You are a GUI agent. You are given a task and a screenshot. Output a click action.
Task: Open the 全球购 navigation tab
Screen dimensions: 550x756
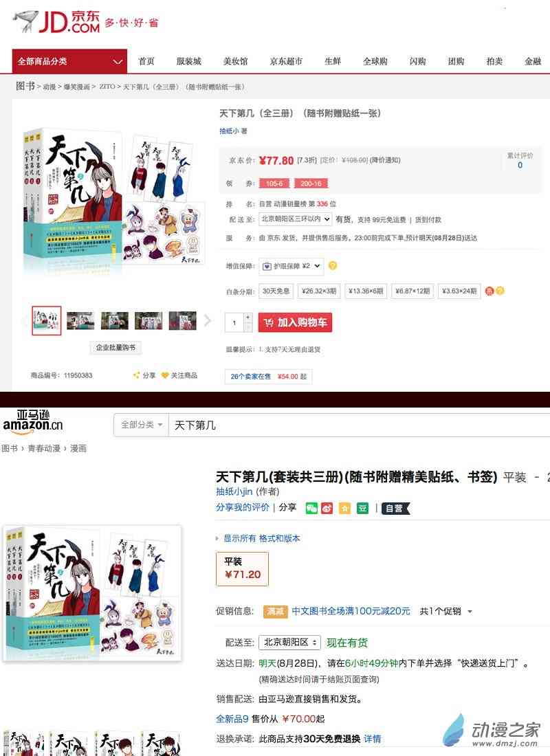click(375, 61)
